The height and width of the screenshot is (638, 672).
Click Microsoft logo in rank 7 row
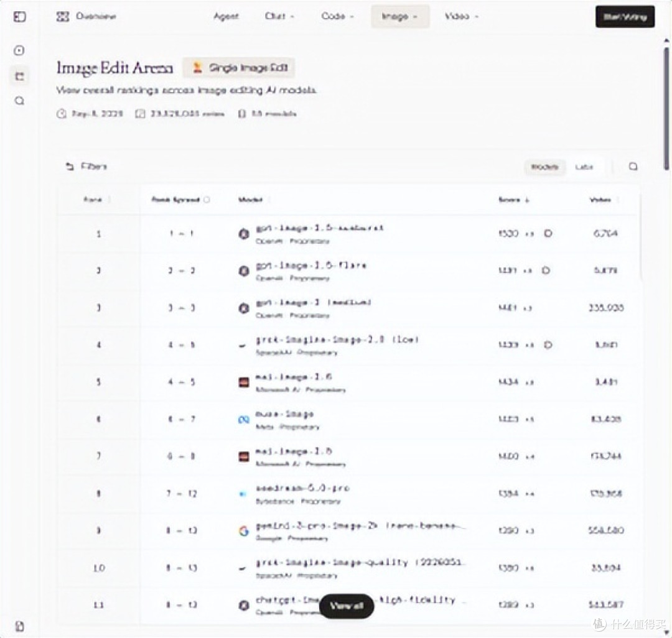[244, 456]
